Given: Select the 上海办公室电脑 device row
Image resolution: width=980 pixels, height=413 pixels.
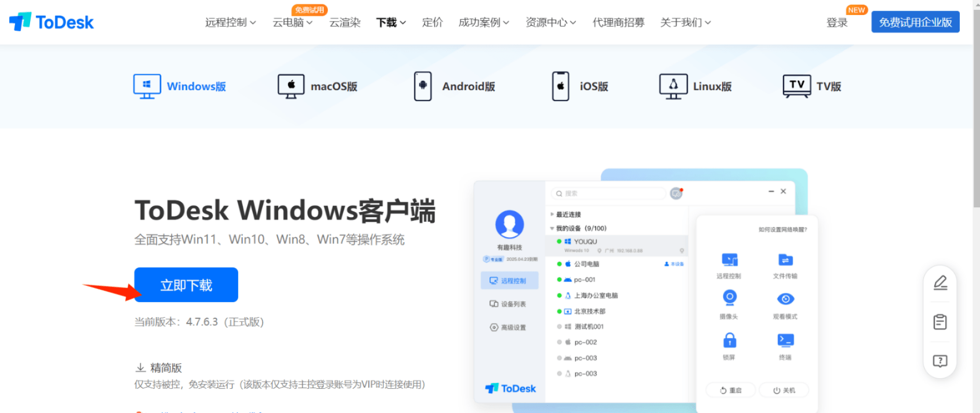Looking at the screenshot, I should tap(617, 295).
